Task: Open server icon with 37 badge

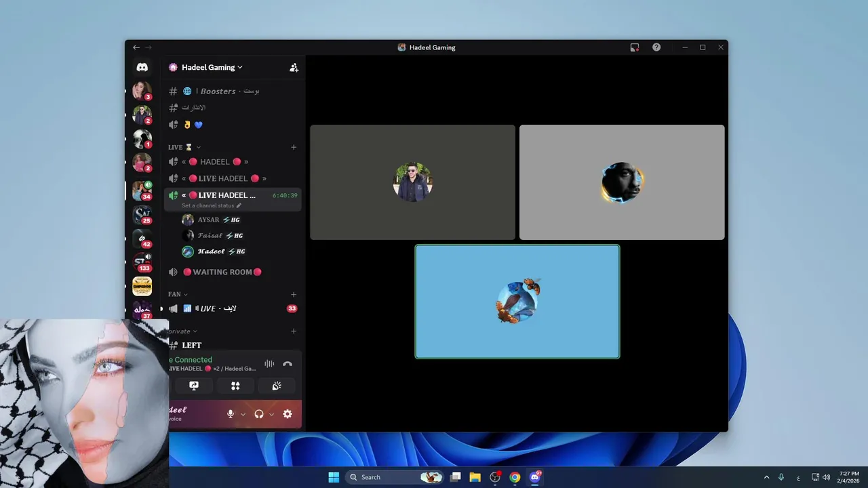Action: (x=142, y=310)
